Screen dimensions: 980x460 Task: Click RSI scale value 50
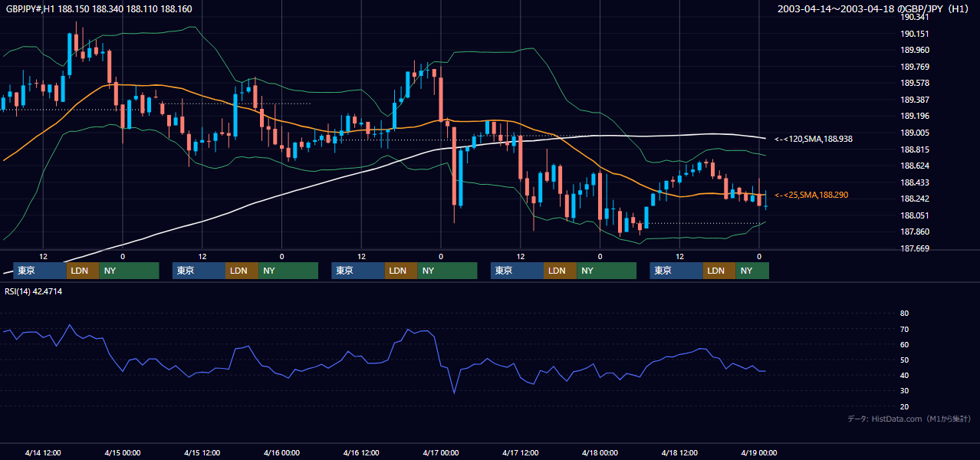[x=904, y=360]
